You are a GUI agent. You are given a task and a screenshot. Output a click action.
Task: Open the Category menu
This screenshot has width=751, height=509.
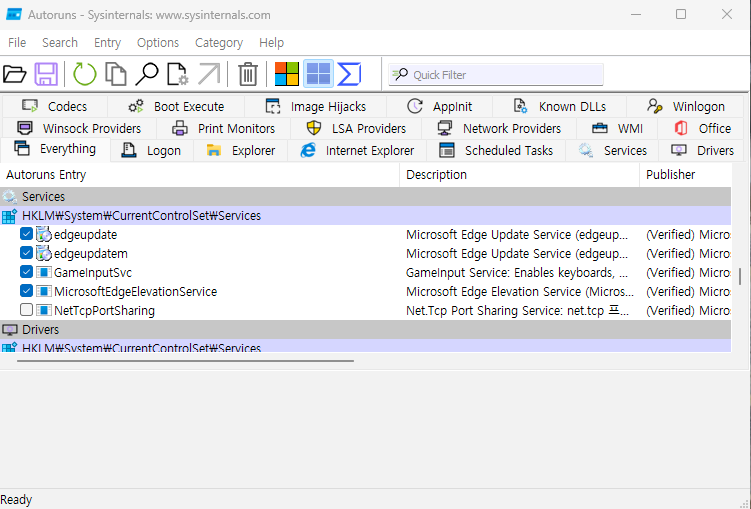(x=219, y=43)
